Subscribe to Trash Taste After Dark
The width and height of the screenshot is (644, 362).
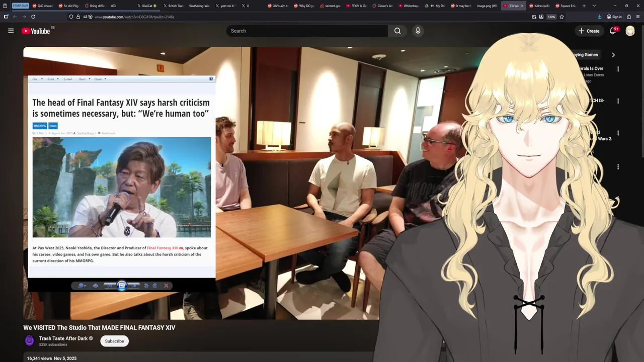114,341
